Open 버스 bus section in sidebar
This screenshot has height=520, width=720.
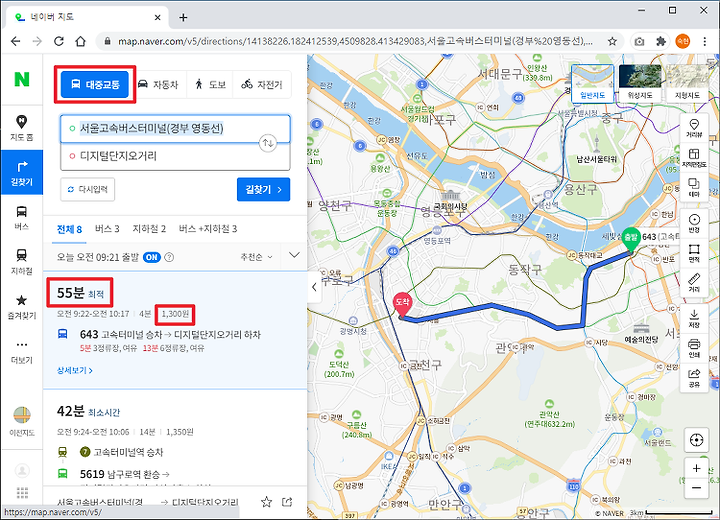coord(22,218)
